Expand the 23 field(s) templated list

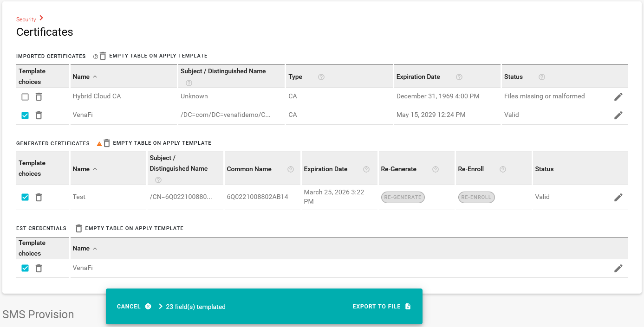click(x=161, y=307)
